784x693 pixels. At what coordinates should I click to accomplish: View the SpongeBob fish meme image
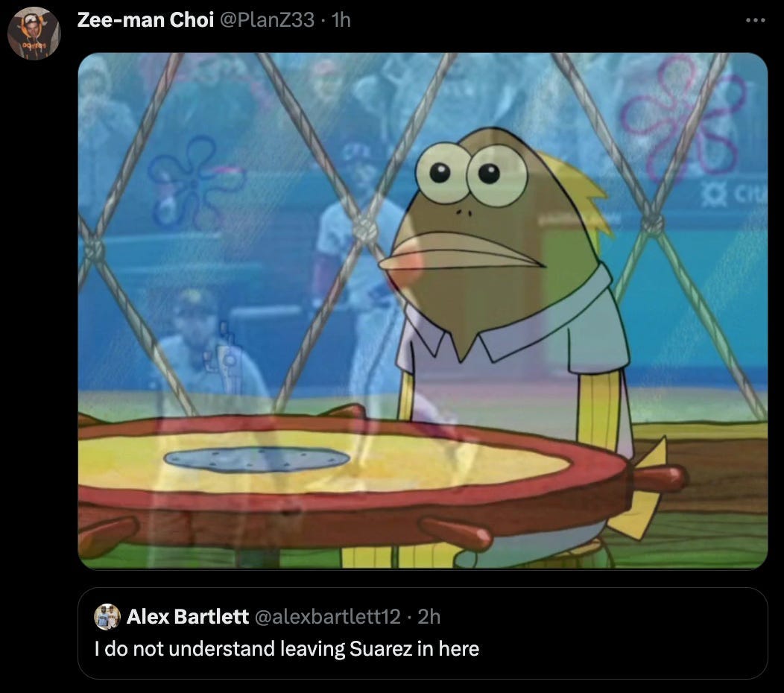point(423,311)
